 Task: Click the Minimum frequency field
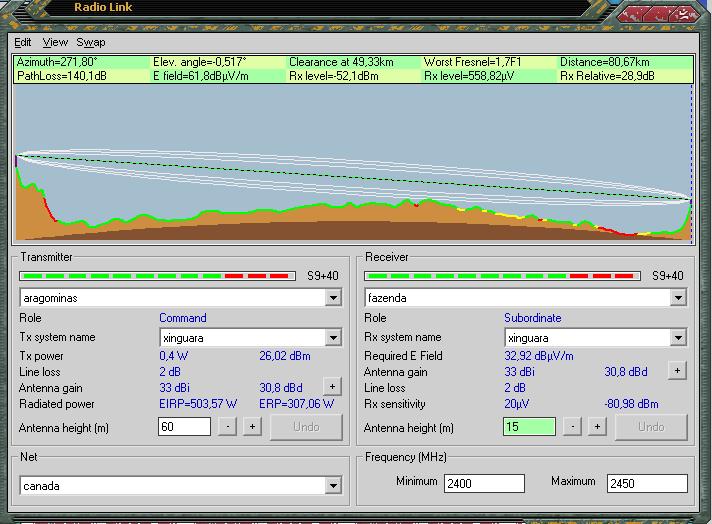coord(485,483)
